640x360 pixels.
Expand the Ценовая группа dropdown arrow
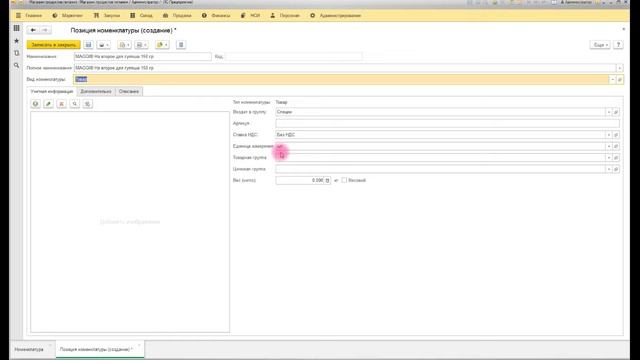(609, 169)
